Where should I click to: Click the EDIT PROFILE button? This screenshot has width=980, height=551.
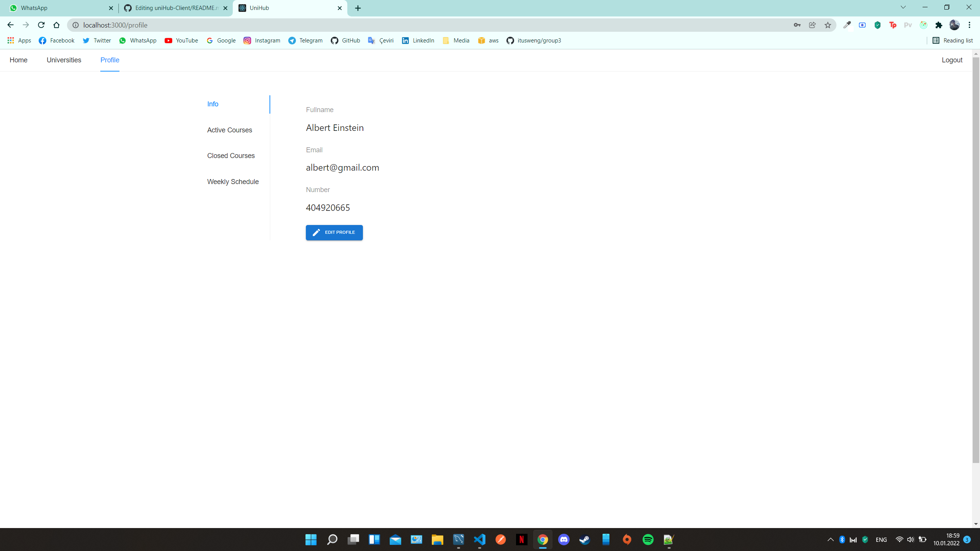click(334, 232)
